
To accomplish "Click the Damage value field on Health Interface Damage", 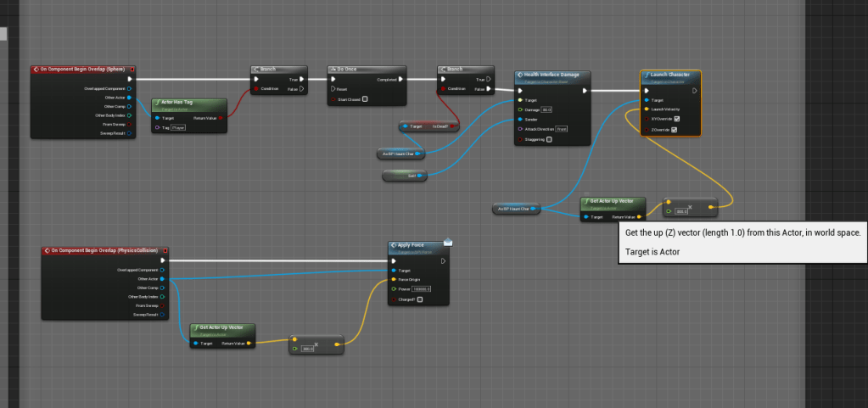I will (546, 109).
